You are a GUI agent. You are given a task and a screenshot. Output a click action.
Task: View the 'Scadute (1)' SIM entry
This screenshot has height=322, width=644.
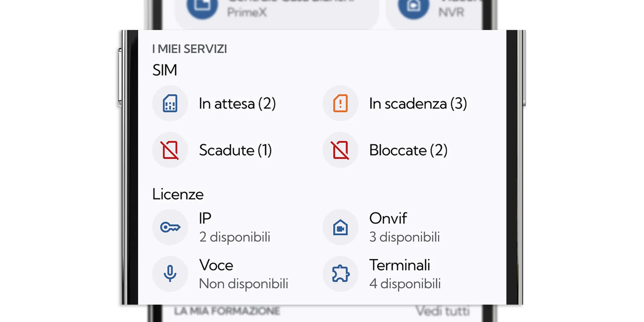pos(236,150)
